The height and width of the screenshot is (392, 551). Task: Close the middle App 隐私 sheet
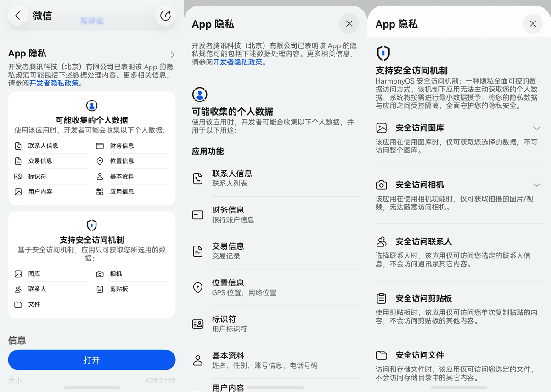[x=349, y=24]
